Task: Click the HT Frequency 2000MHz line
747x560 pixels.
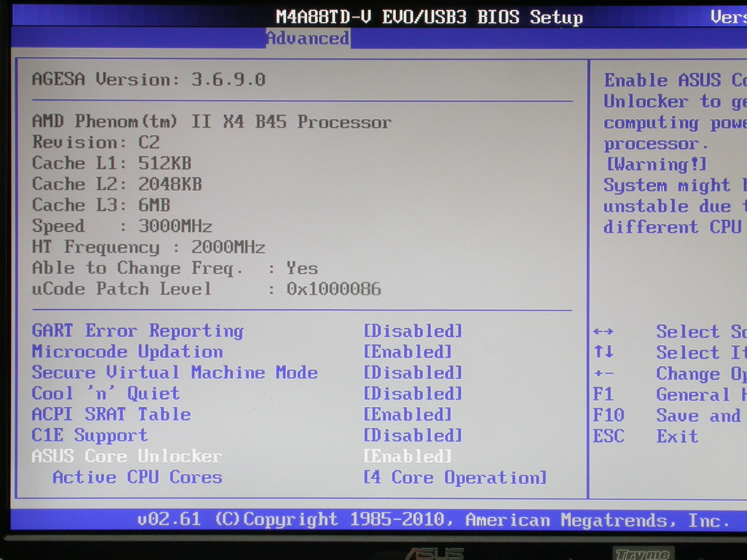Action: click(x=149, y=247)
